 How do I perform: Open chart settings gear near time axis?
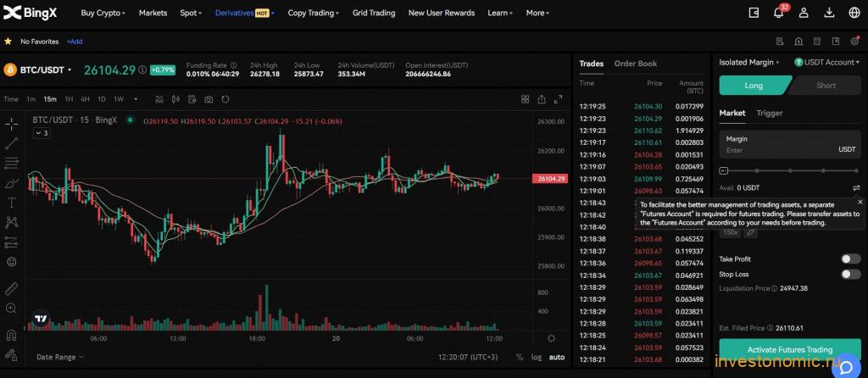pos(551,338)
